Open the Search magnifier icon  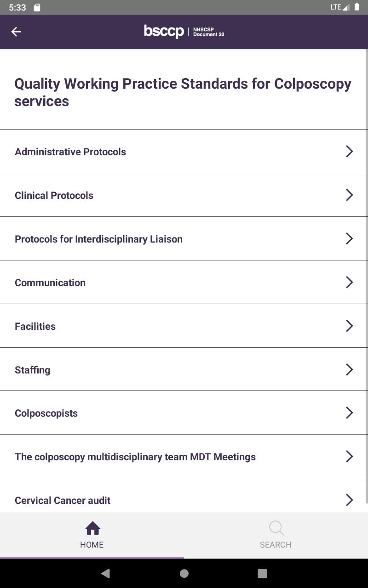click(x=276, y=528)
